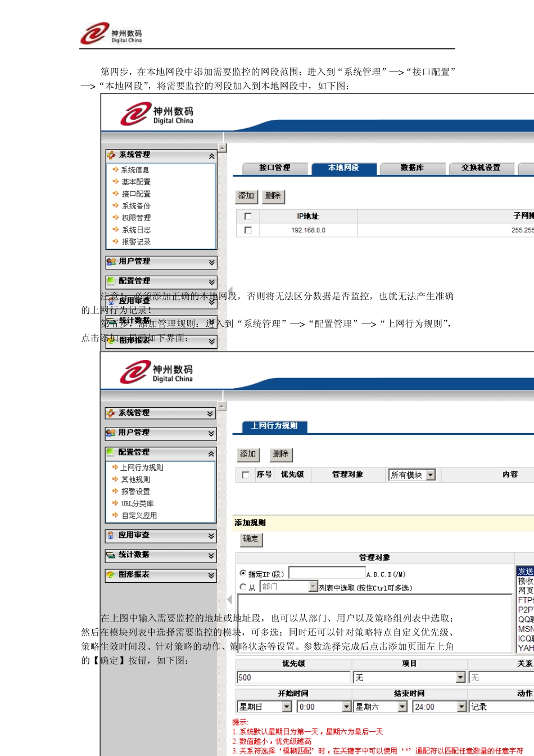The image size is (534, 756).
Task: Click 删除 button on the 本地网段 page
Action: (x=273, y=196)
